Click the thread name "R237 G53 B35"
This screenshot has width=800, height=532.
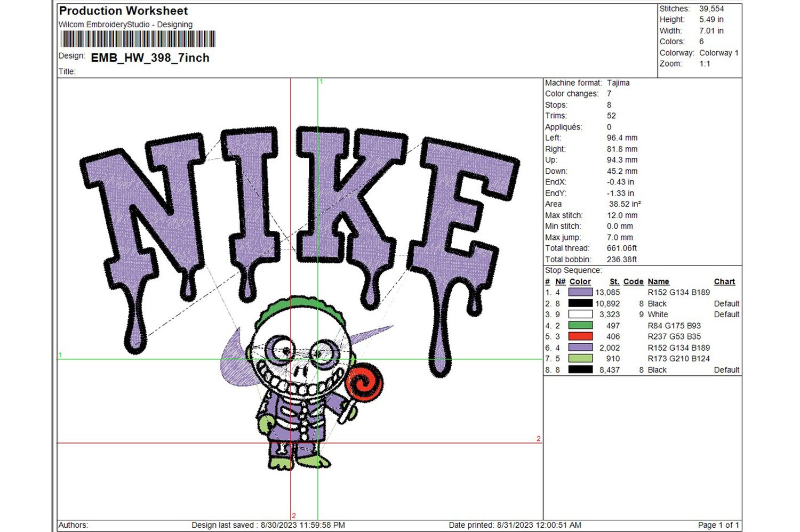point(675,336)
